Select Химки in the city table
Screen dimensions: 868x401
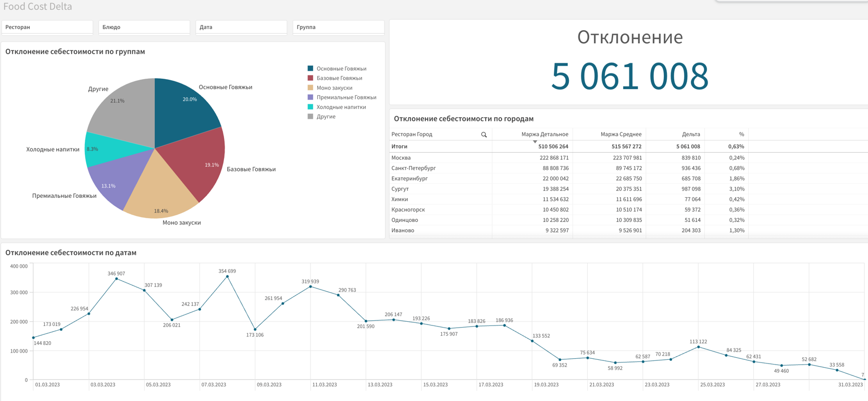tap(400, 199)
